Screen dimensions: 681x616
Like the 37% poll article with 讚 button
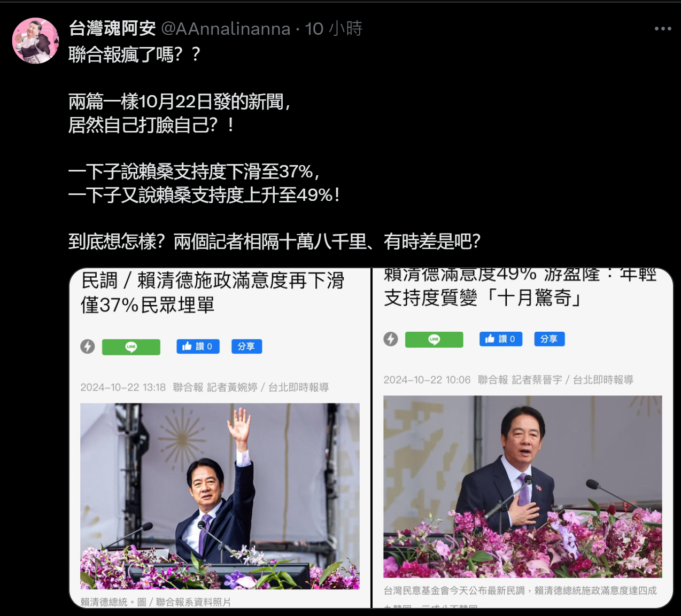point(198,346)
